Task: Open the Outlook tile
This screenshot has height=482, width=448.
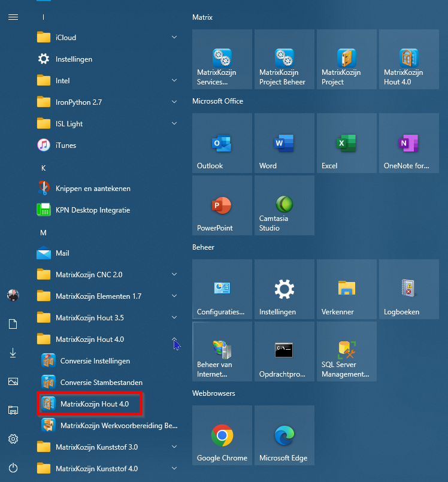Action: pos(222,143)
